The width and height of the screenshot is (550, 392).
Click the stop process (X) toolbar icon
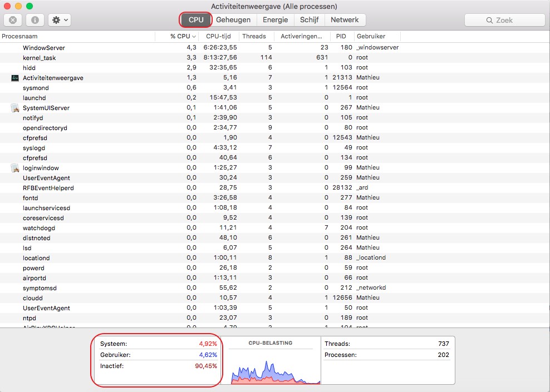(x=13, y=20)
